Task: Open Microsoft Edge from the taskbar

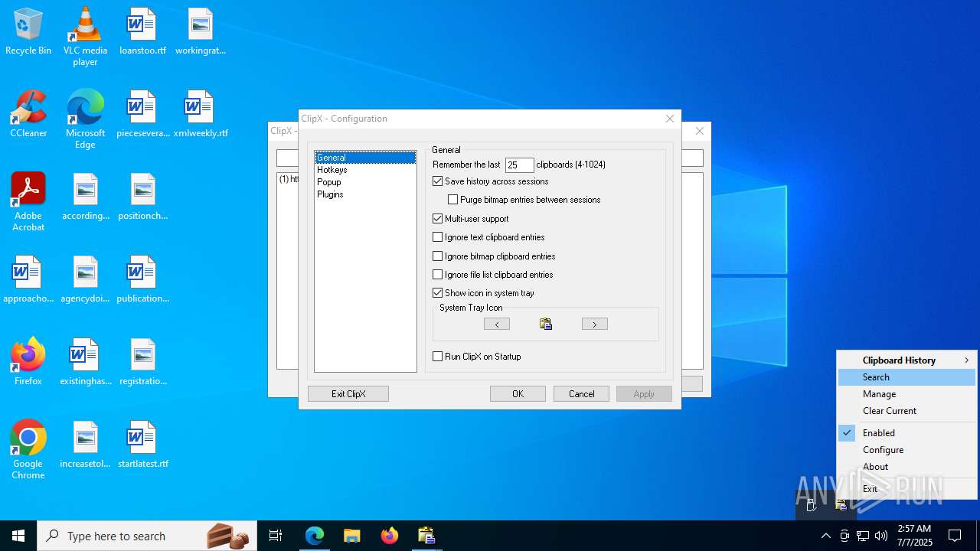Action: [x=315, y=536]
